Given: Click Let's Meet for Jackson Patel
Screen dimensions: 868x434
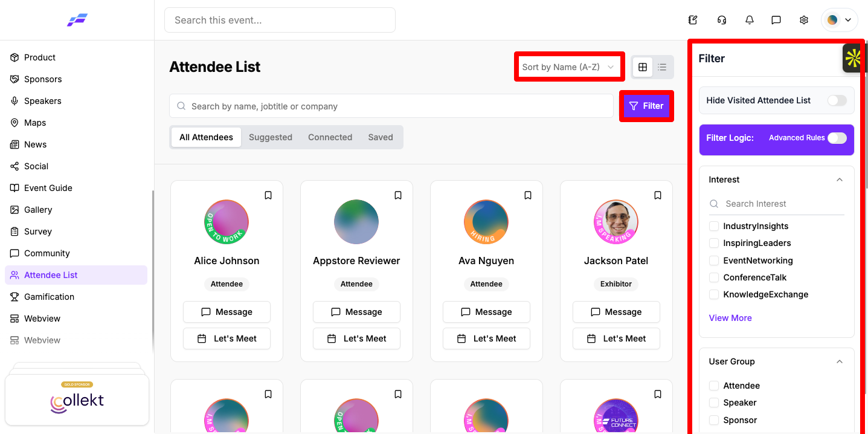Looking at the screenshot, I should click(x=616, y=338).
